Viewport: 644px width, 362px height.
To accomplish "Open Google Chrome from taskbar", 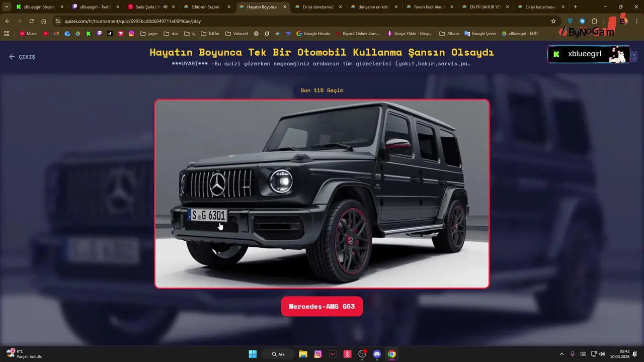I will (391, 354).
